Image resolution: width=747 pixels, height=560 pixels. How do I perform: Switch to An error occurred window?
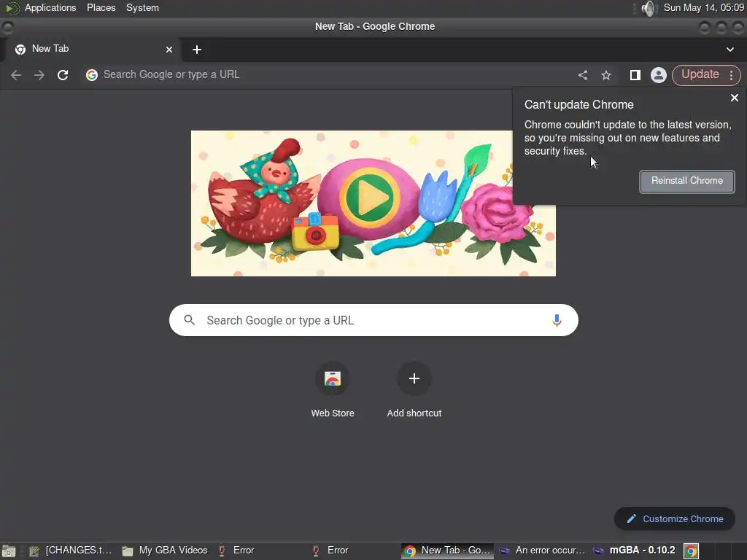tap(542, 551)
